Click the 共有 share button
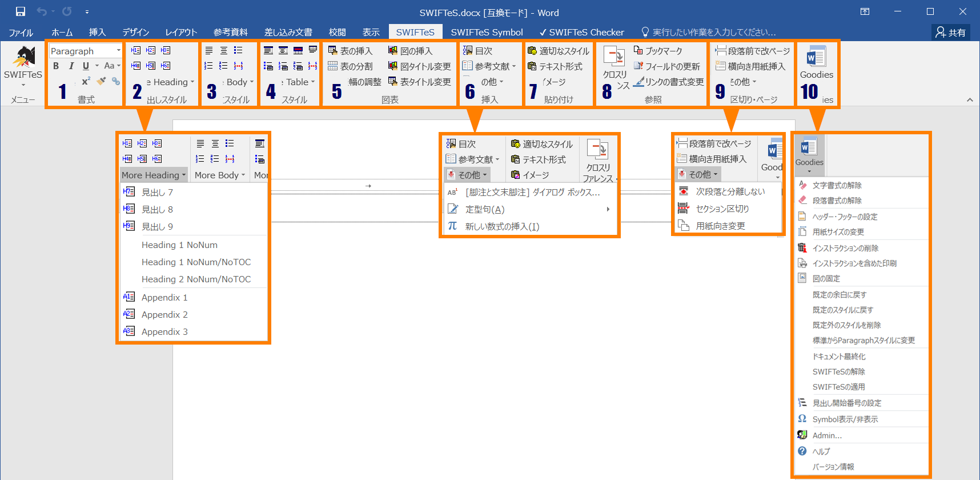980x480 pixels. point(950,32)
